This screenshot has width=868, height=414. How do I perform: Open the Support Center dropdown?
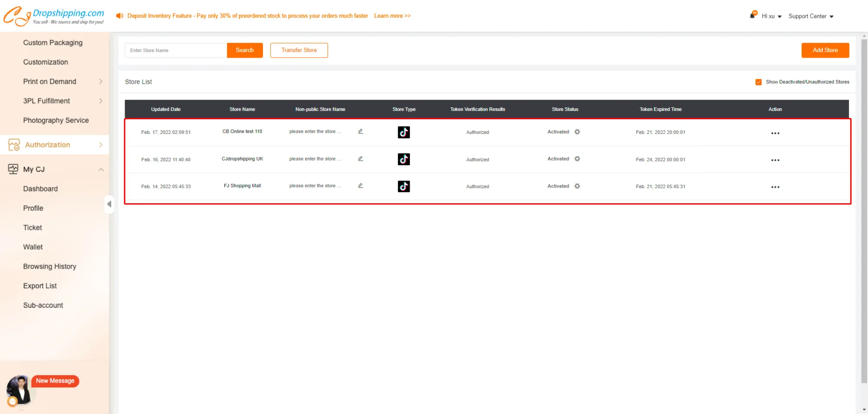click(811, 16)
